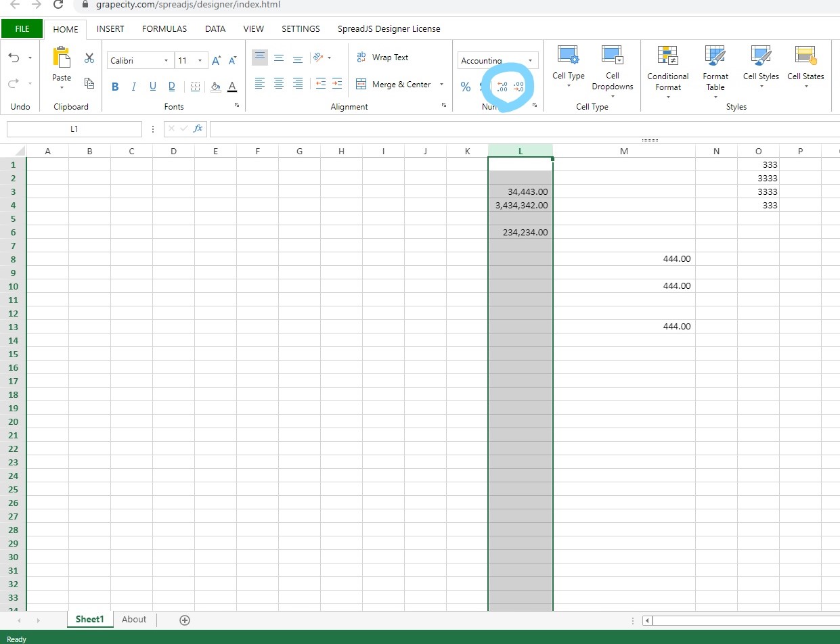Viewport: 840px width, 644px height.
Task: Select column M header
Action: pos(624,151)
